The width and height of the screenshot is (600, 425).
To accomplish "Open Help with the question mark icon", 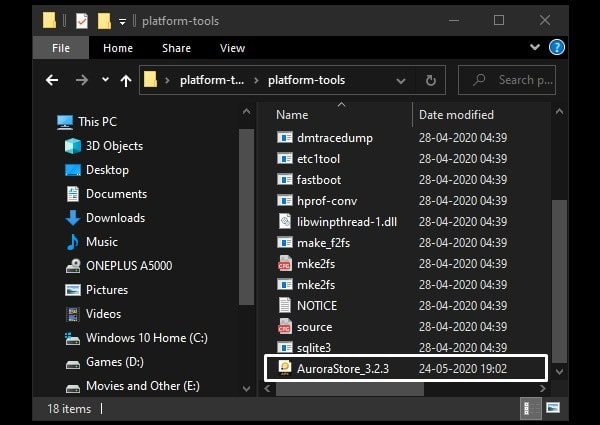I will 556,47.
